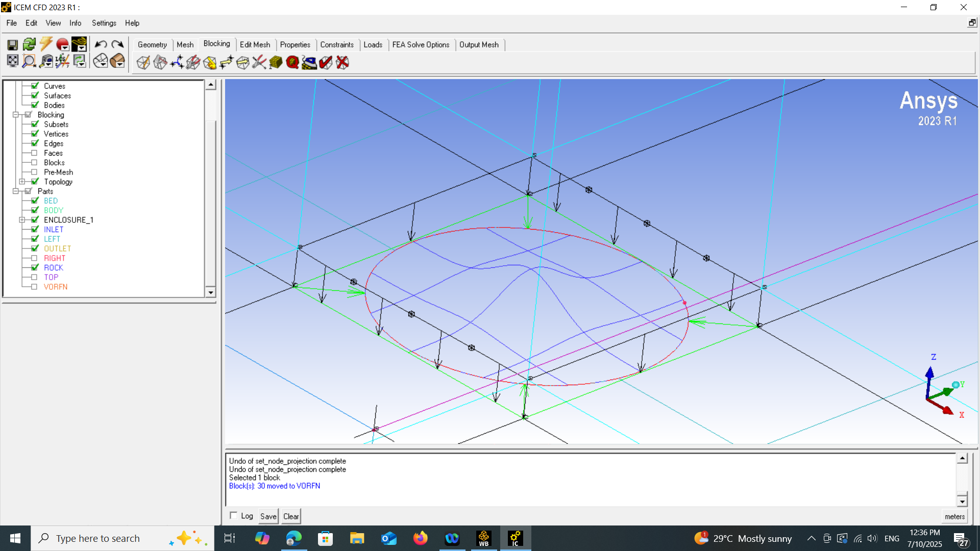980x551 pixels.
Task: Click the Save button beside Log
Action: (x=268, y=516)
